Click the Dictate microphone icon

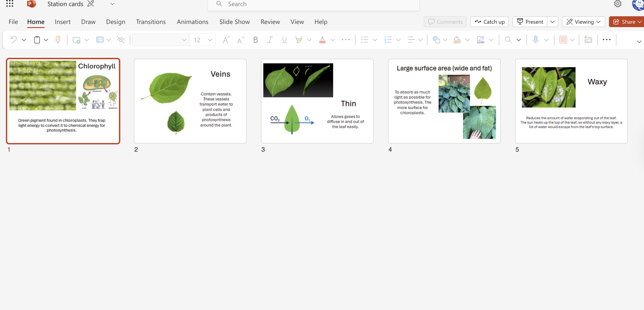pos(535,40)
